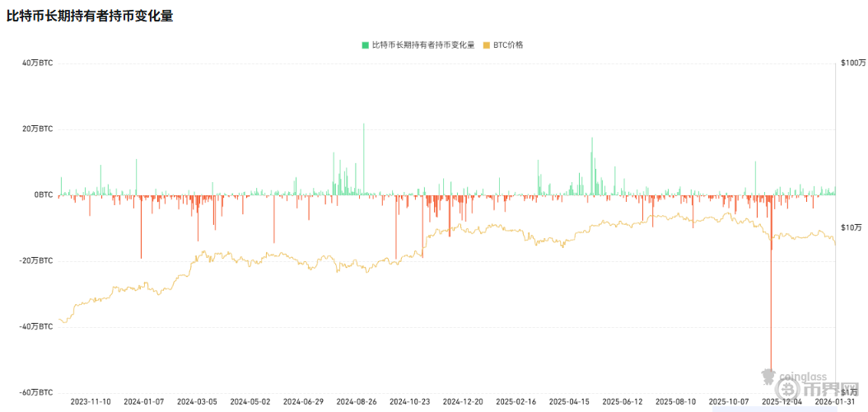The width and height of the screenshot is (868, 412).
Task: Toggle the green long-term holder legend swatch
Action: pyautogui.click(x=365, y=44)
